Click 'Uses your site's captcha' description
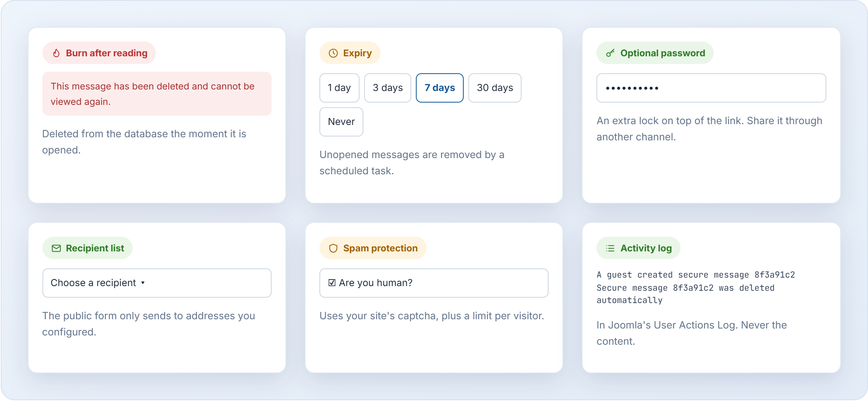This screenshot has width=868, height=401. point(432,316)
